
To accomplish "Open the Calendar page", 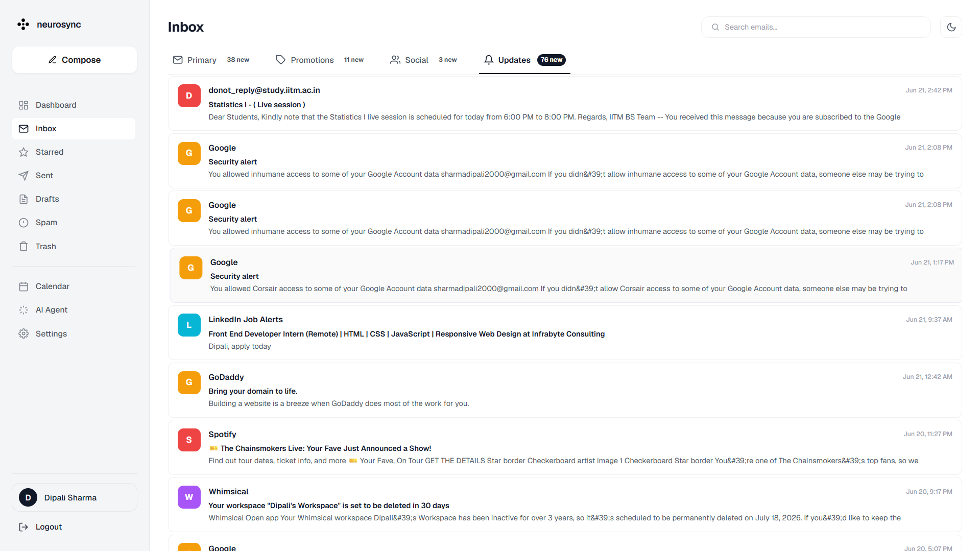I will (74, 286).
